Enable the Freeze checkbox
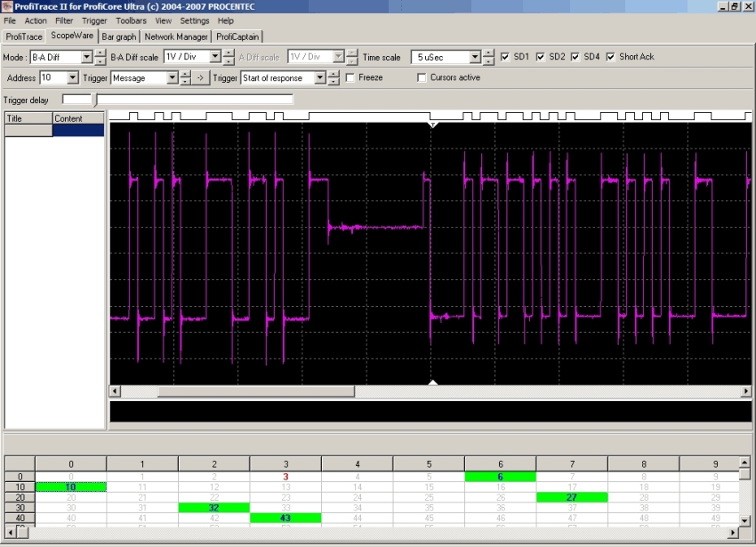The image size is (756, 547). click(350, 78)
